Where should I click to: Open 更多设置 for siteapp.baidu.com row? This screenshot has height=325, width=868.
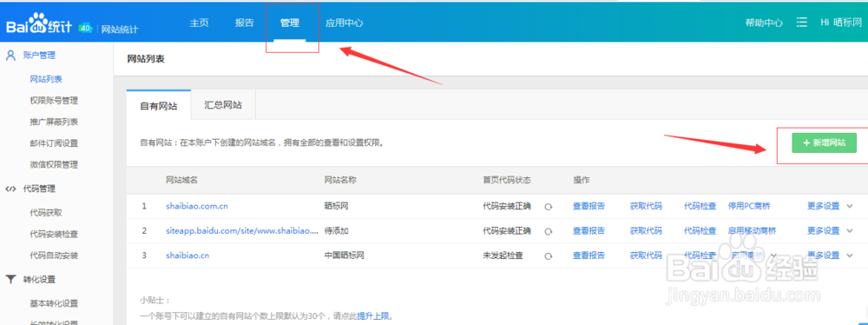tap(823, 231)
